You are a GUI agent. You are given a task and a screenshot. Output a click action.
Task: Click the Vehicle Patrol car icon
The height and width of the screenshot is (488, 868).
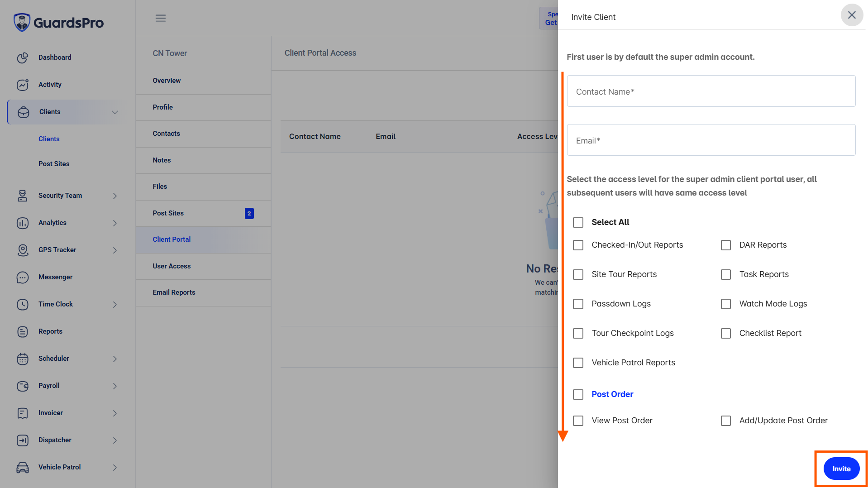(23, 467)
